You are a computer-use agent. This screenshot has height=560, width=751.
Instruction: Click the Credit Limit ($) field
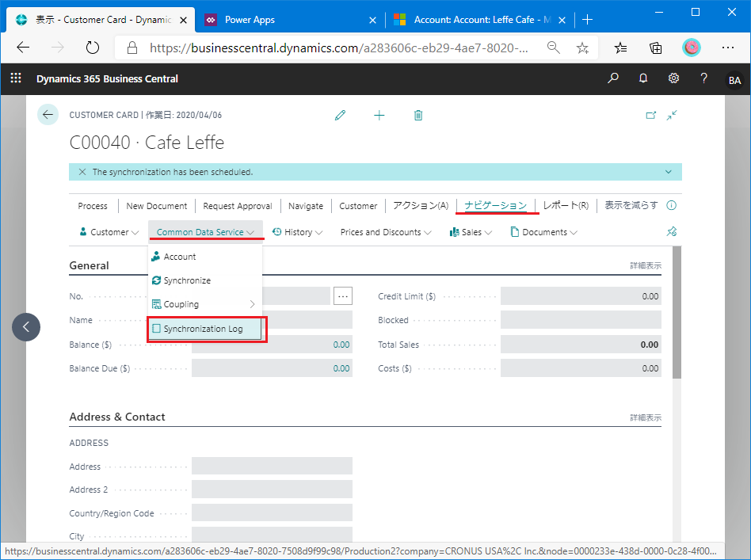(x=581, y=296)
